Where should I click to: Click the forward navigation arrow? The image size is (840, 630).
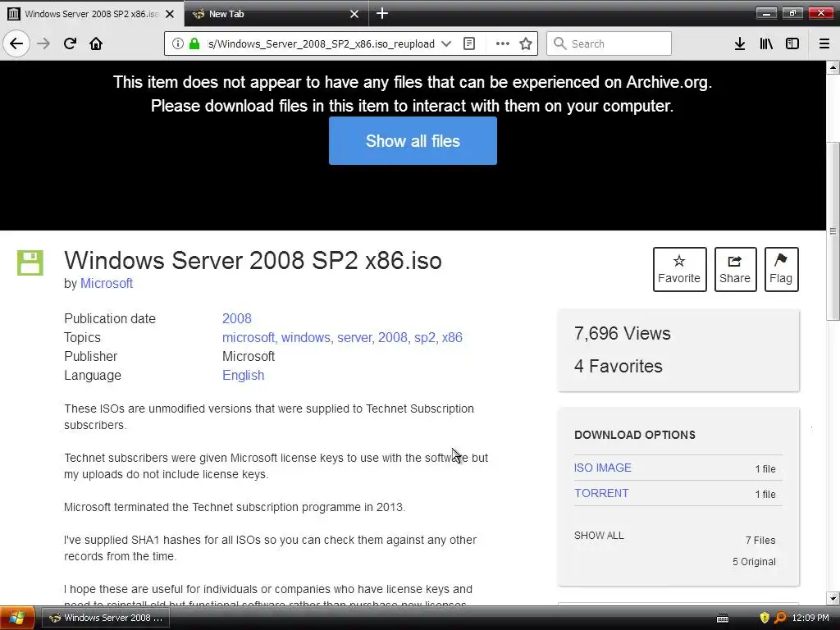click(43, 43)
